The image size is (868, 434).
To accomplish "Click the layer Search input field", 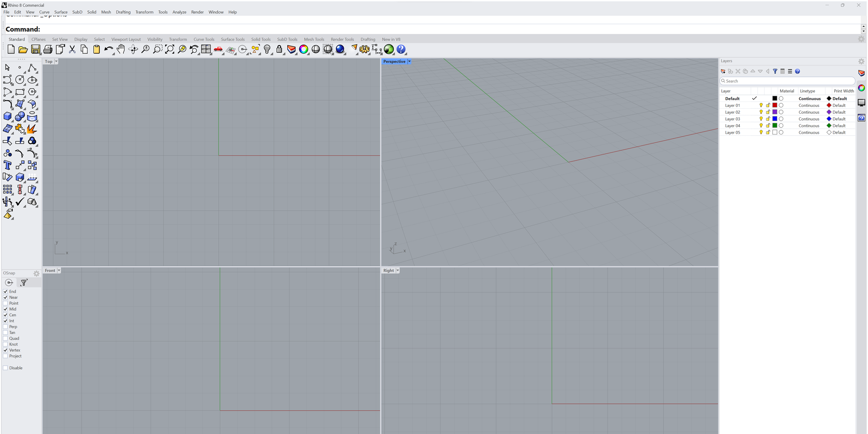I will pyautogui.click(x=787, y=81).
